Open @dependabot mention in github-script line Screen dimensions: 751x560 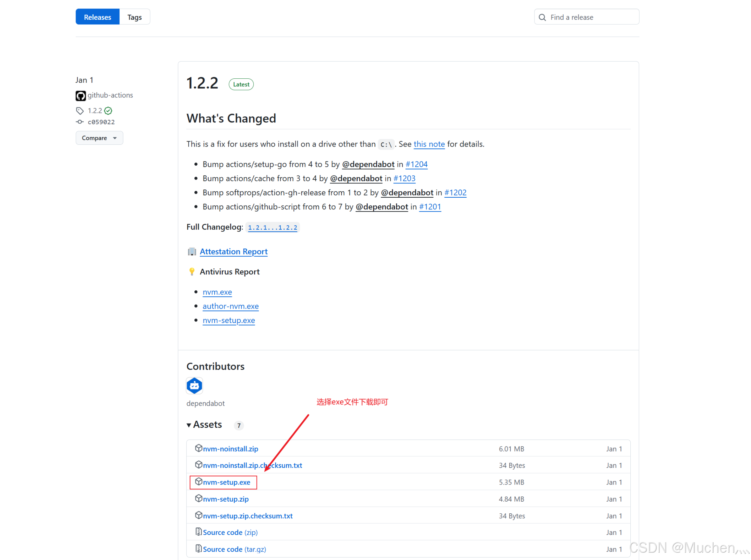(x=382, y=207)
